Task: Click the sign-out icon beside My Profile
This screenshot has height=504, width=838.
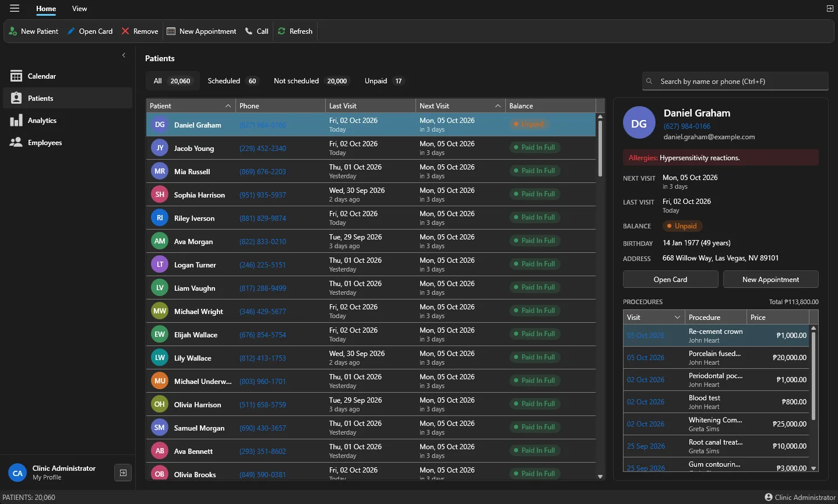Action: click(123, 473)
